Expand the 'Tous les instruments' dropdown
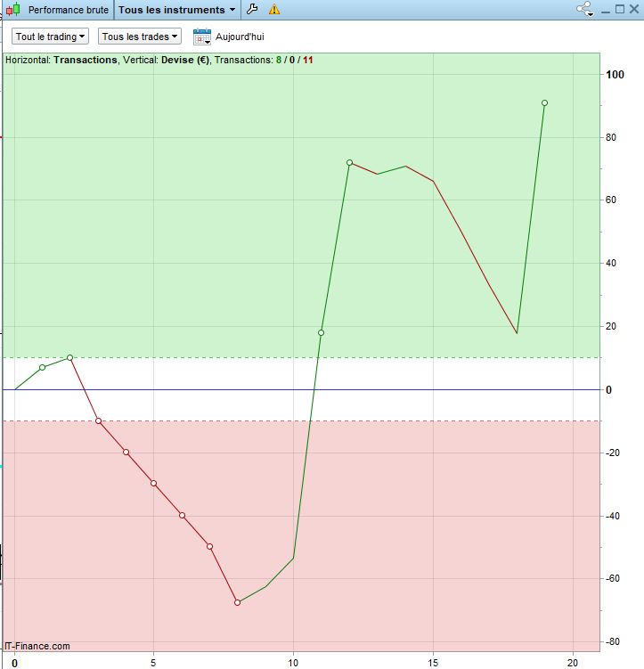644x669 pixels. 176,10
